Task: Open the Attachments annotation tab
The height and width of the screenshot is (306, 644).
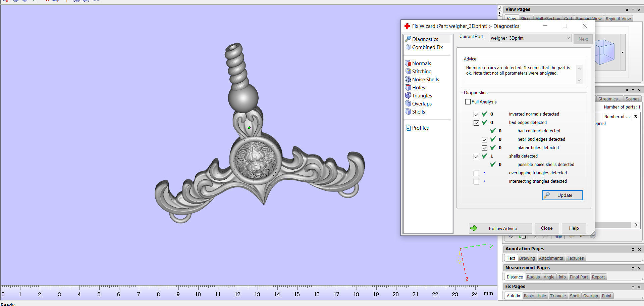Action: tap(551, 258)
